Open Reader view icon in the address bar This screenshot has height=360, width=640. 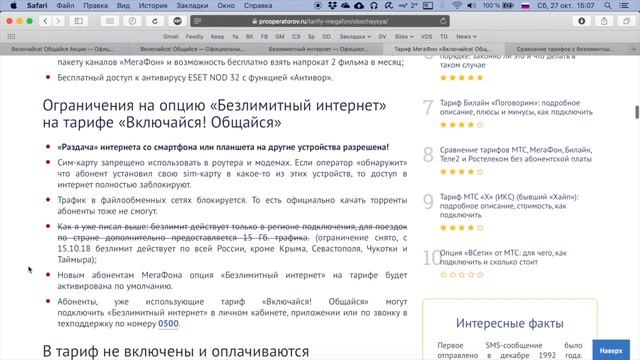click(x=198, y=21)
